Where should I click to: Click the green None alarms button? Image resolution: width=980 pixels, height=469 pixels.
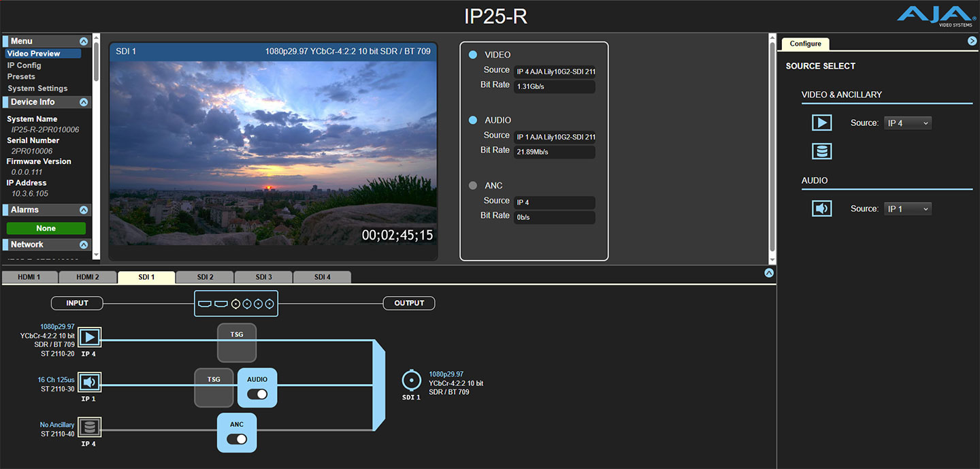tap(46, 229)
